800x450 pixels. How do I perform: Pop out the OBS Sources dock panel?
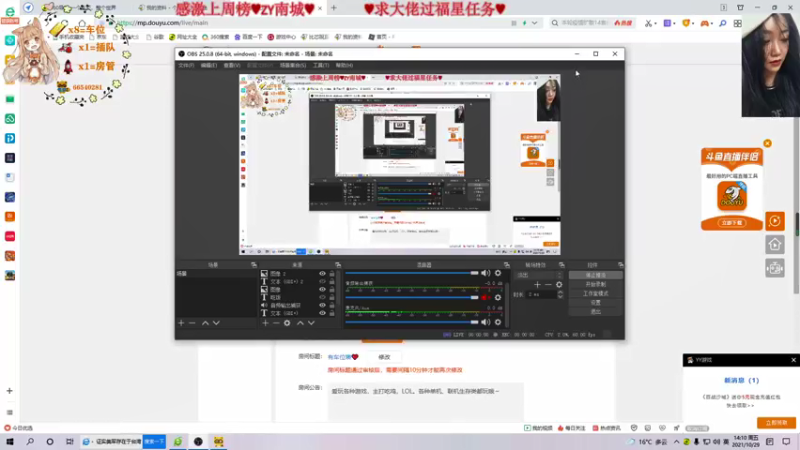coord(338,265)
